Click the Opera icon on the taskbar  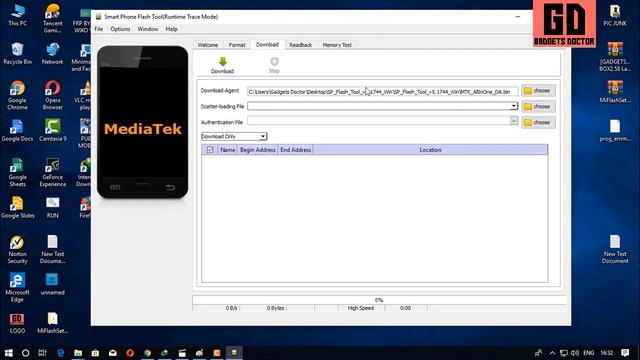click(x=130, y=353)
